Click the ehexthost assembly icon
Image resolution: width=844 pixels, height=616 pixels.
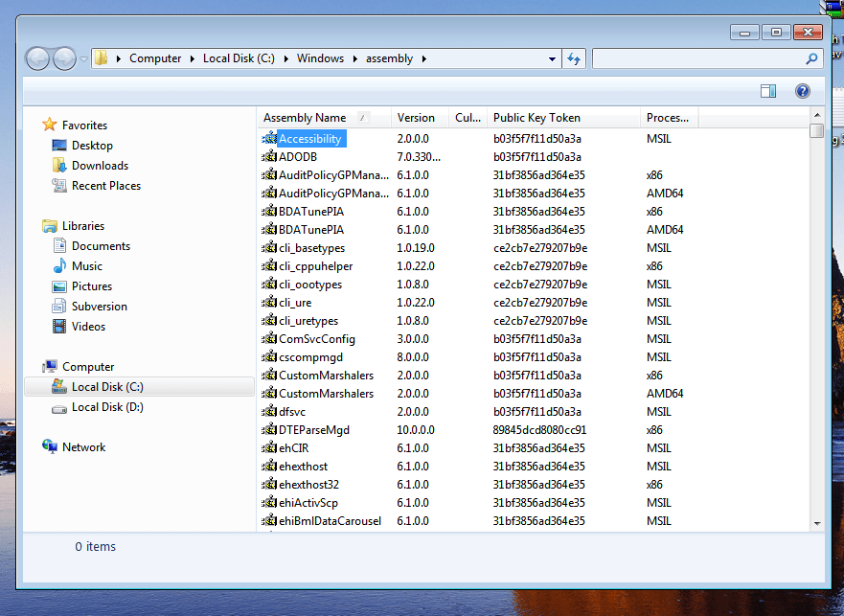269,467
